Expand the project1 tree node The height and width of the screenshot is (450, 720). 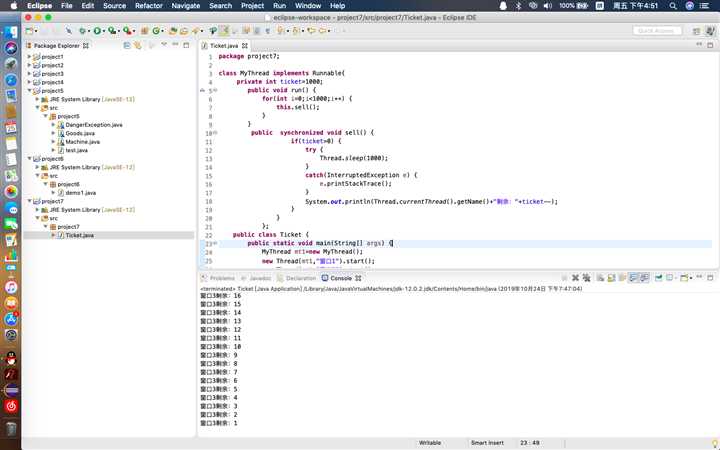click(x=29, y=57)
